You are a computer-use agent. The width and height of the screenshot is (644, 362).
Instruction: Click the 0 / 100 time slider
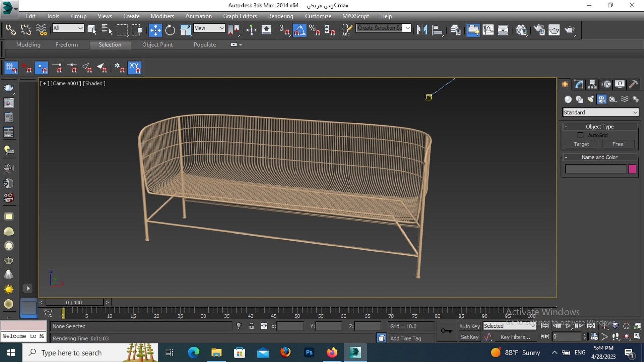pos(74,302)
